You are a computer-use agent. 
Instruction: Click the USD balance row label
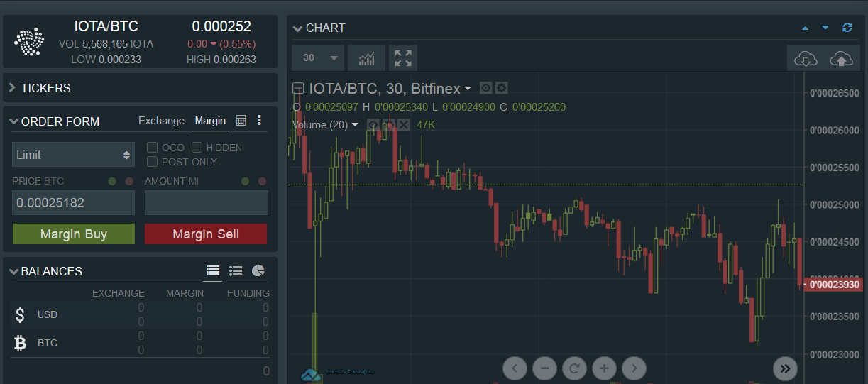point(48,314)
